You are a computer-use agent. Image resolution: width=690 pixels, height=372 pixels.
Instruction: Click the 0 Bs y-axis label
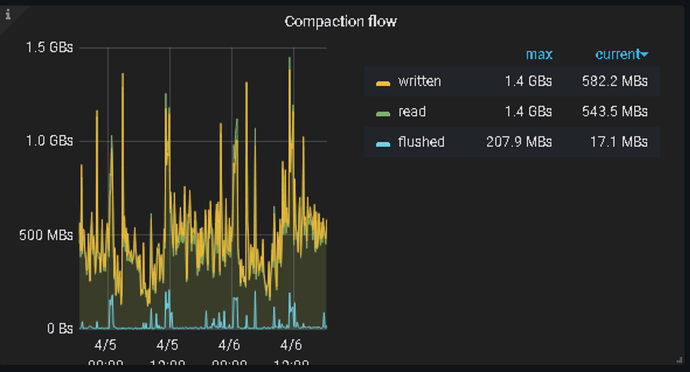60,328
